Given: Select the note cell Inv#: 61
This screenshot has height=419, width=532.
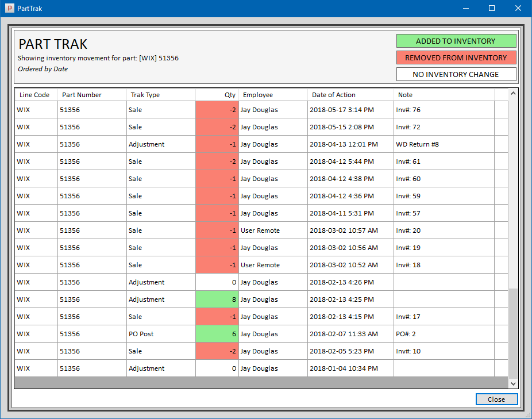Looking at the screenshot, I should 444,162.
